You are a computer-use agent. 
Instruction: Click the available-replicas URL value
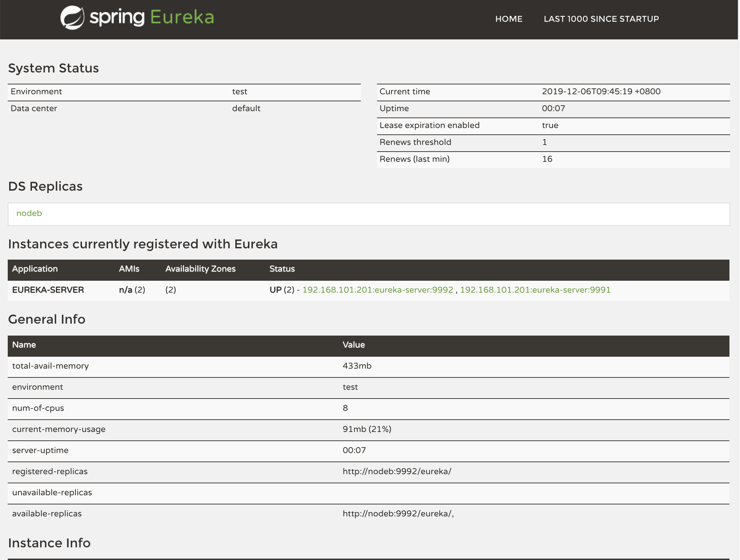(398, 514)
